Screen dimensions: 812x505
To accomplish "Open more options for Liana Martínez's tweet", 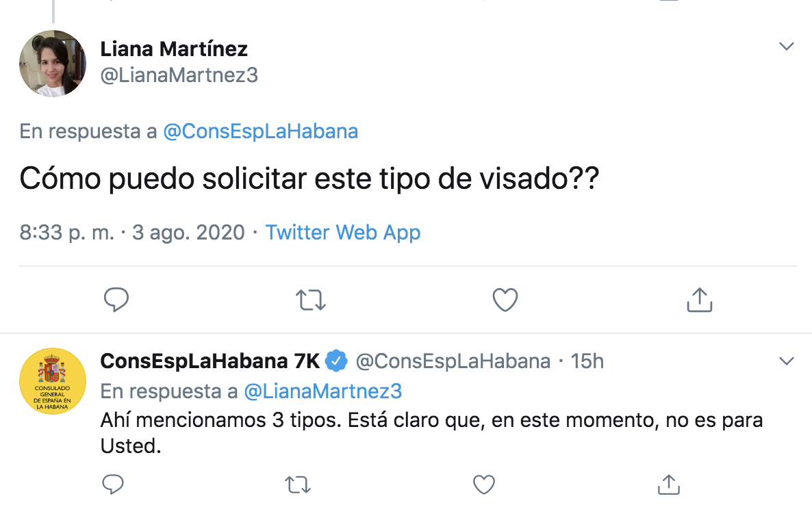I will 787,47.
